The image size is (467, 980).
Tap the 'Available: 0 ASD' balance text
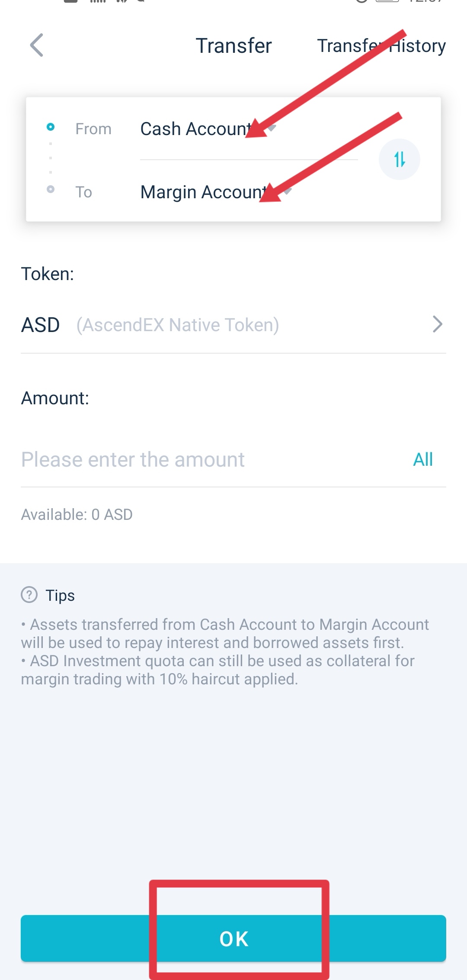click(77, 515)
